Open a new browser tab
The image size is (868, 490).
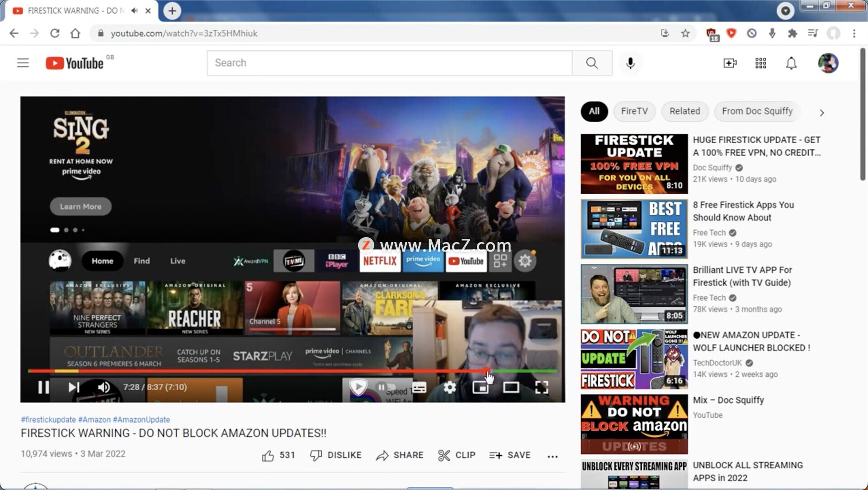(172, 11)
